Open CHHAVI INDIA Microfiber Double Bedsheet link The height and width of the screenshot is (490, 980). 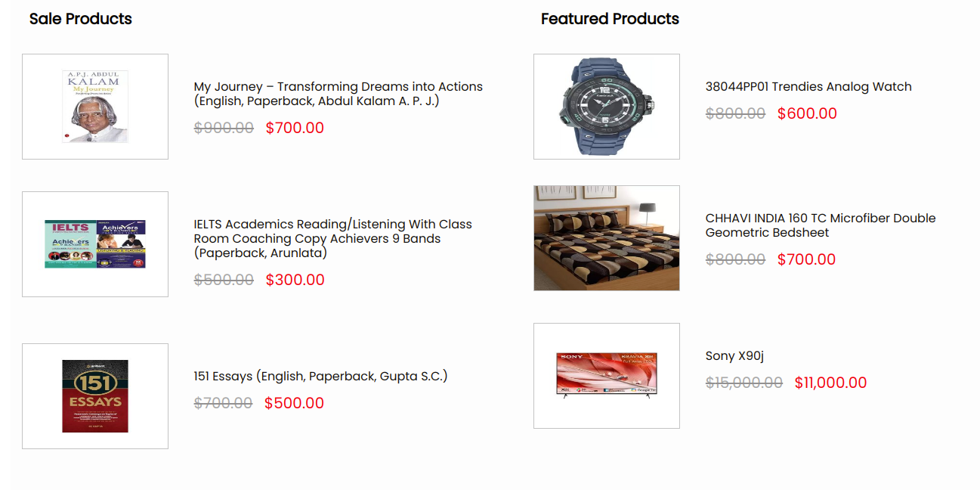tap(820, 225)
